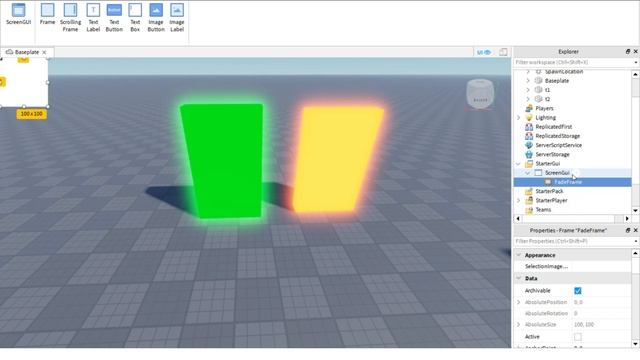This screenshot has height=360, width=640.
Task: Toggle the Active checkbox
Action: (578, 337)
